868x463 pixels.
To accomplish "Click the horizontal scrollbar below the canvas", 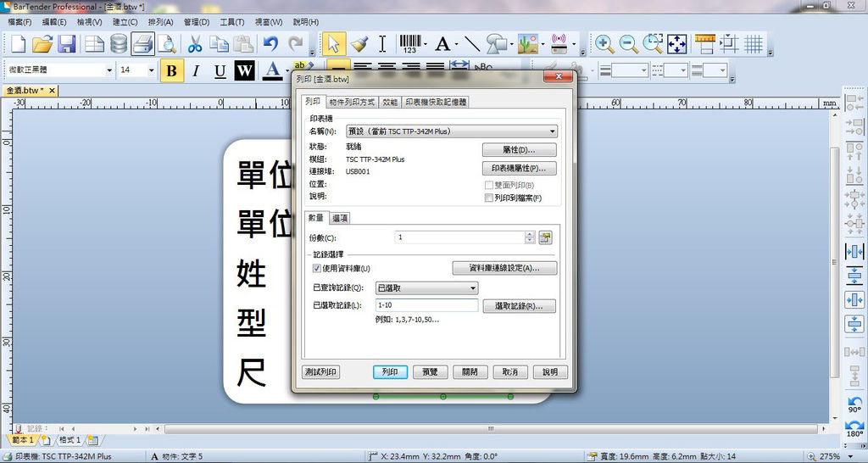I will click(x=491, y=429).
